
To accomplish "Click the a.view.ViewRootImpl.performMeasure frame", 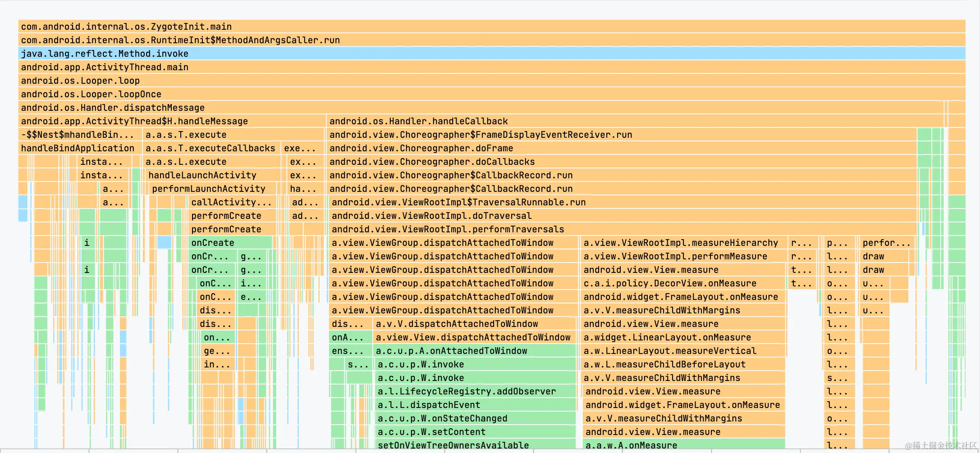I will 683,256.
